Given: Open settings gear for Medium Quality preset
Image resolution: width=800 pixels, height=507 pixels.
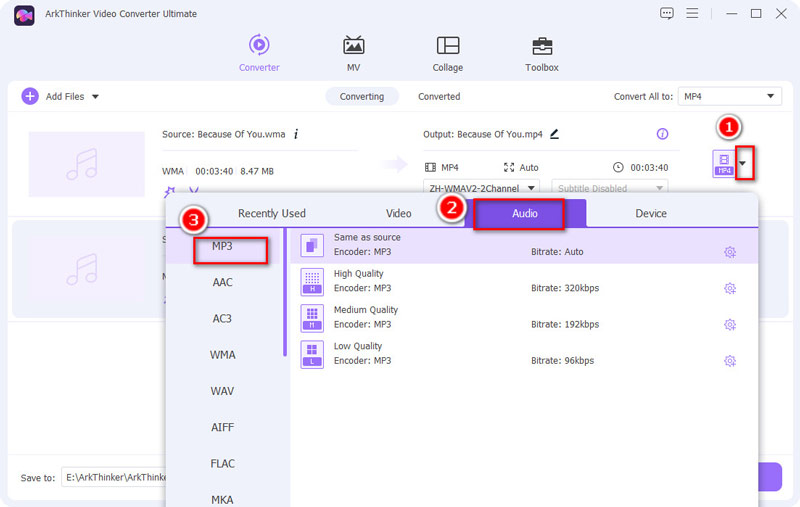Looking at the screenshot, I should pyautogui.click(x=730, y=324).
